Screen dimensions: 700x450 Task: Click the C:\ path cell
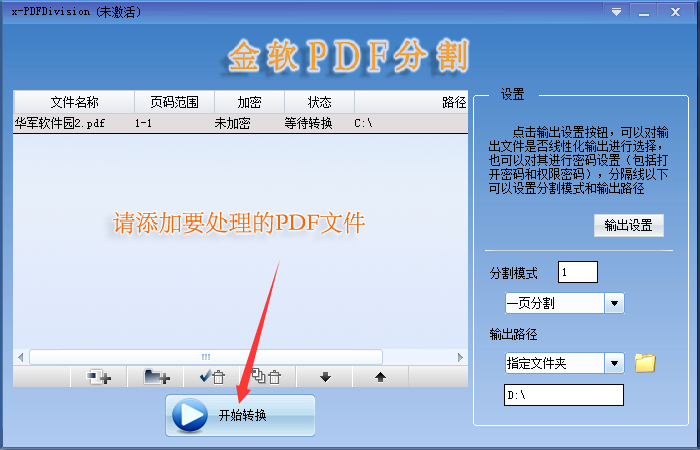point(363,123)
